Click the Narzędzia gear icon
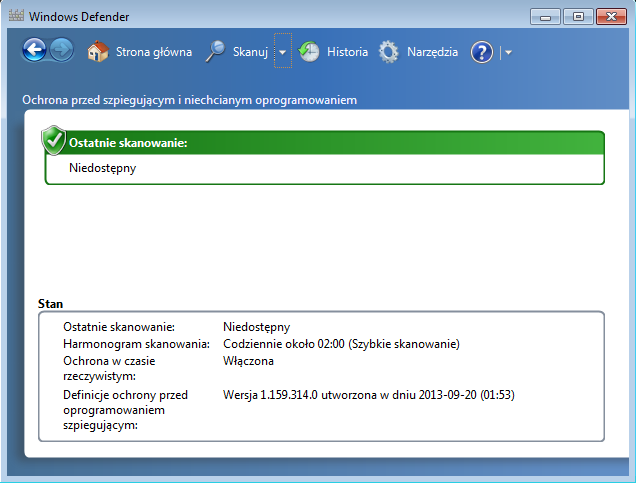This screenshot has width=636, height=483. (x=389, y=52)
